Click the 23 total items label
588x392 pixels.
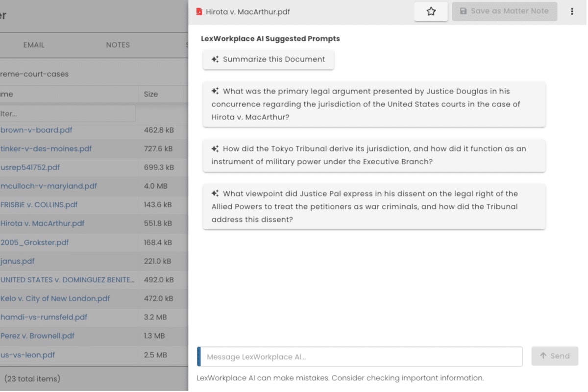pos(32,379)
